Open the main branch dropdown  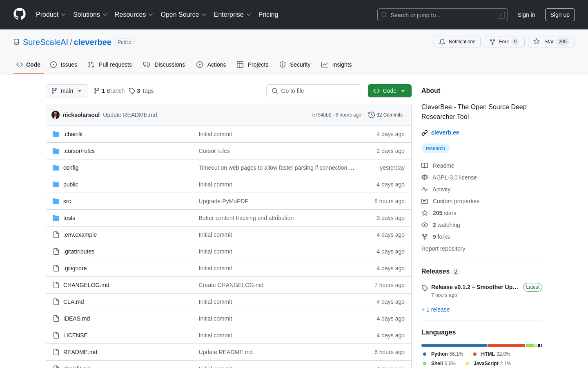(67, 91)
